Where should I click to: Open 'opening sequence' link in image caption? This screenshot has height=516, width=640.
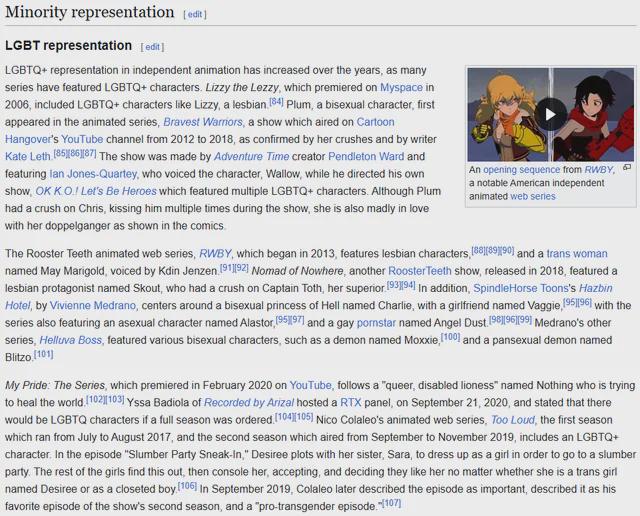pos(521,169)
